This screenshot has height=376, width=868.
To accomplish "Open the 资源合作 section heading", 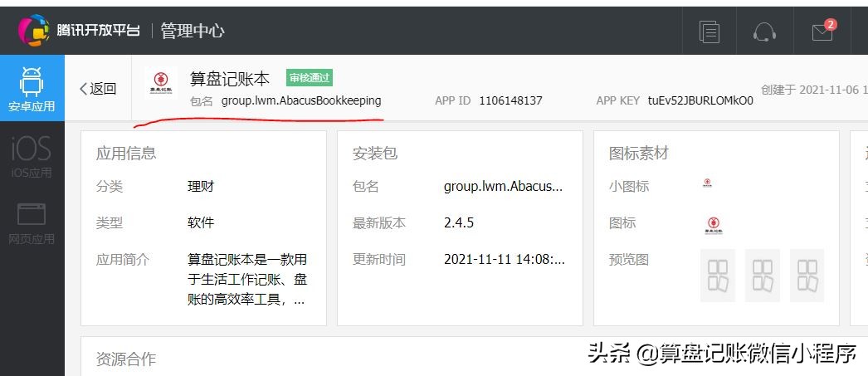I will [x=126, y=359].
